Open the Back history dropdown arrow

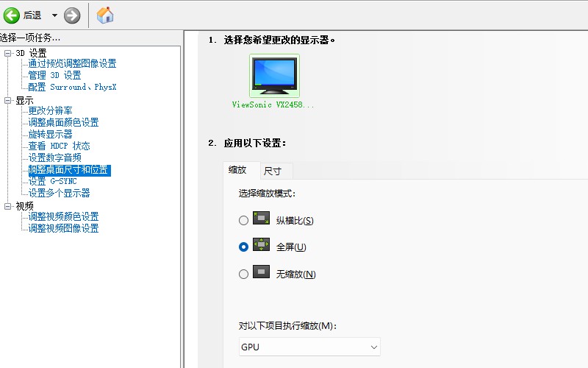coord(54,15)
